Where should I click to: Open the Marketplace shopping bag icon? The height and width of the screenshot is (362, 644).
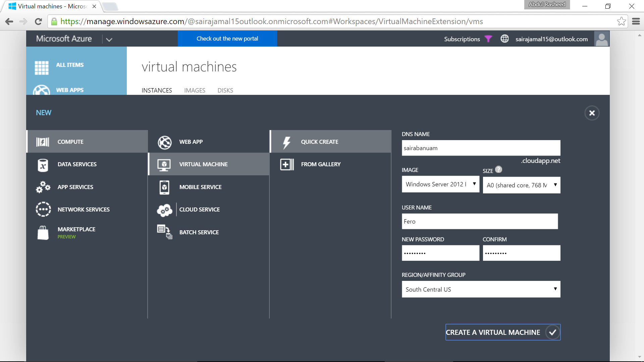43,233
